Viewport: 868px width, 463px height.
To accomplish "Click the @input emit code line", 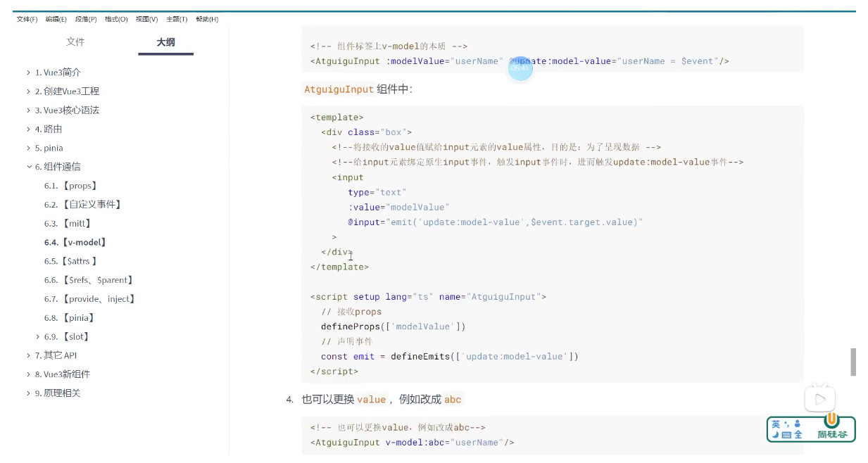I will [x=496, y=222].
